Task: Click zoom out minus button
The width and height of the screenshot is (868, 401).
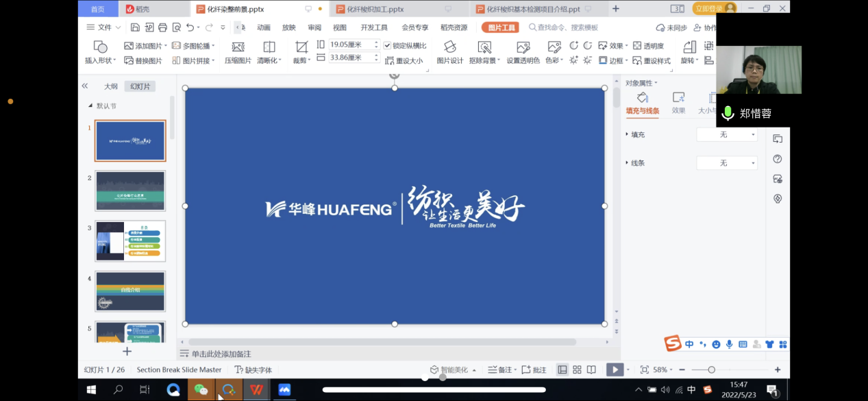Action: [x=682, y=369]
